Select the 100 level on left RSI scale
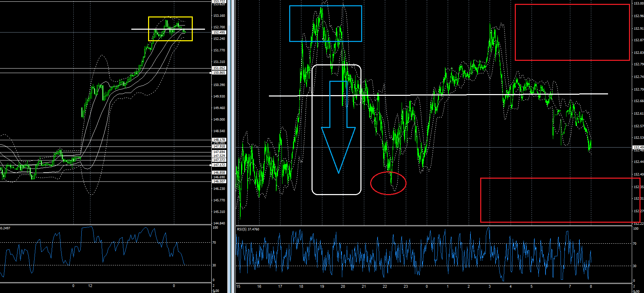This screenshot has width=644, height=293. click(x=215, y=228)
